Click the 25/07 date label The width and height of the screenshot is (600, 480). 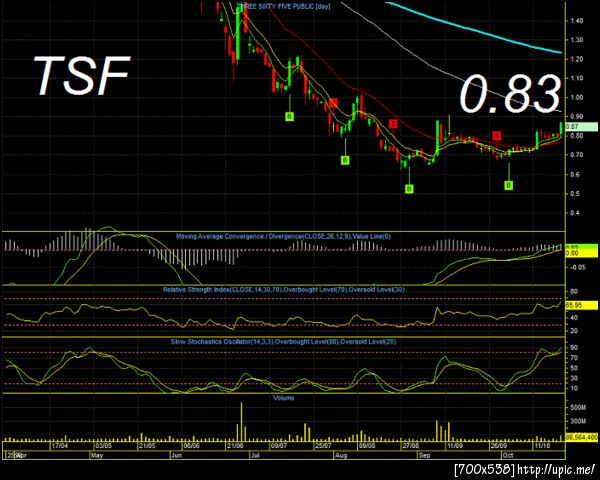coord(323,446)
